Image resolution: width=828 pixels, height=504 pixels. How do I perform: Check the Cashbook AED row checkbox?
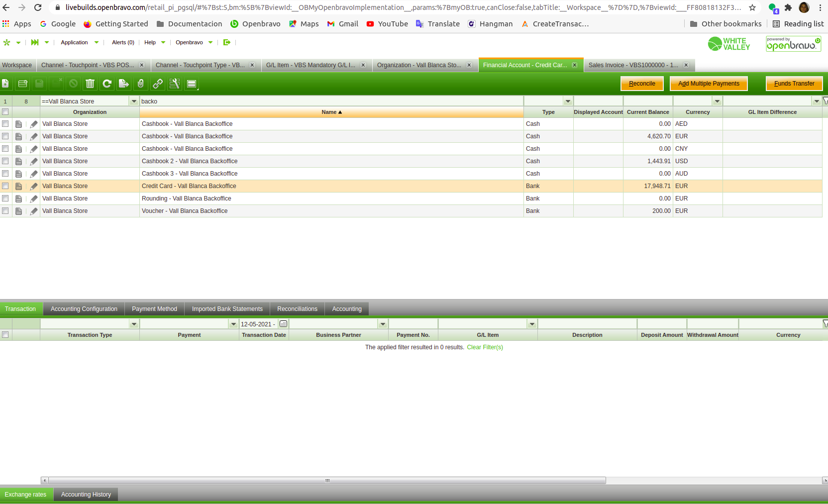click(5, 124)
